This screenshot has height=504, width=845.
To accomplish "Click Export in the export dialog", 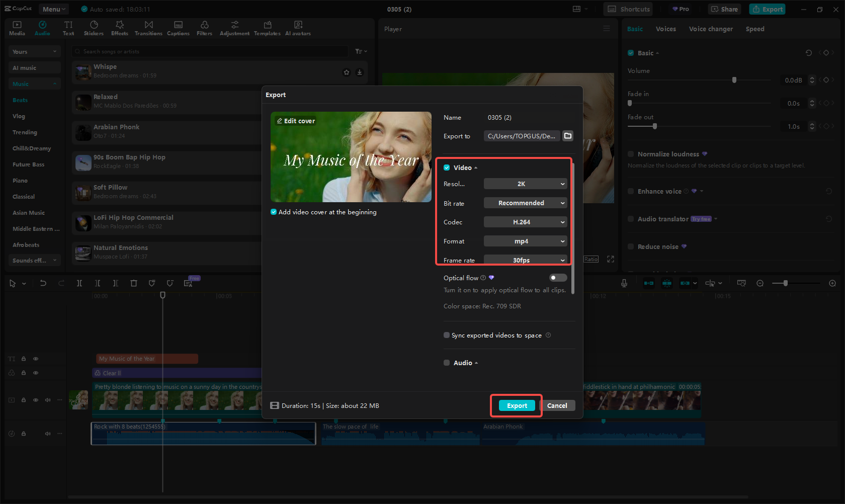I will [516, 405].
